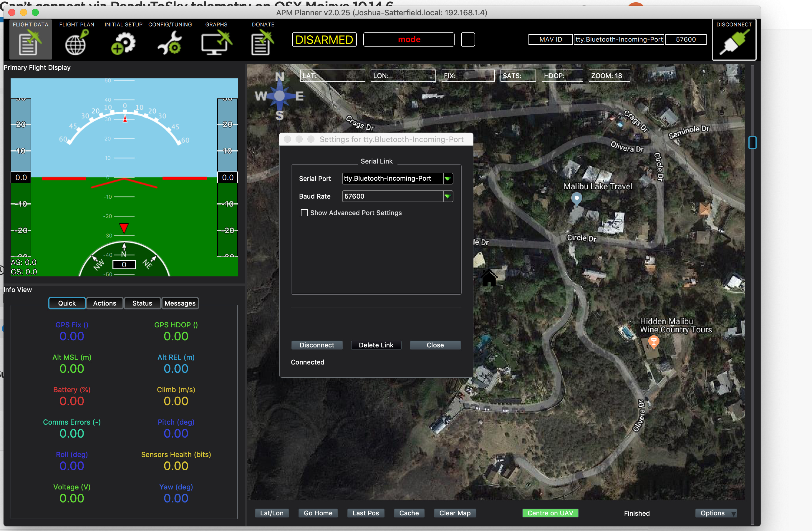The height and width of the screenshot is (531, 812).
Task: Click the heading value box in compass
Action: click(124, 265)
